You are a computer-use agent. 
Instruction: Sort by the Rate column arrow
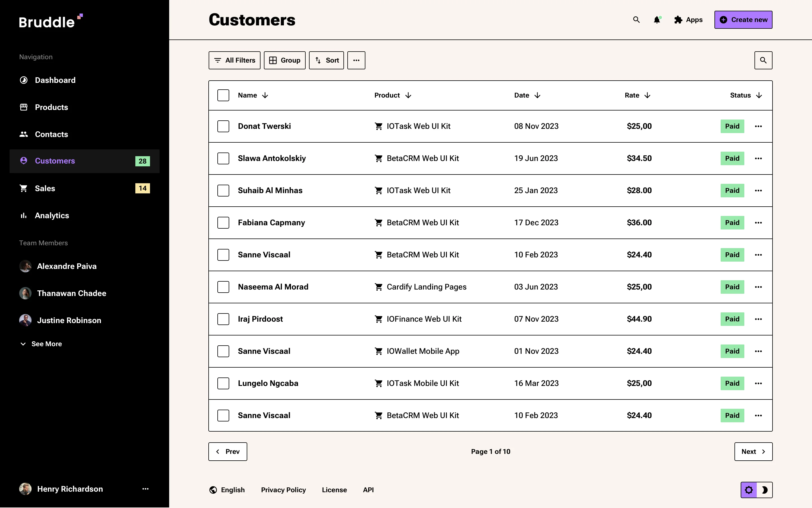tap(647, 95)
